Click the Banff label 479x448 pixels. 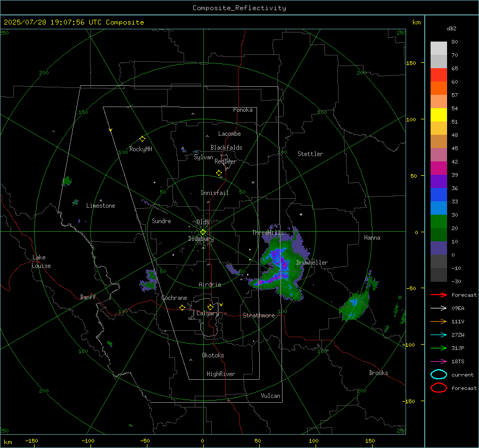tap(88, 297)
